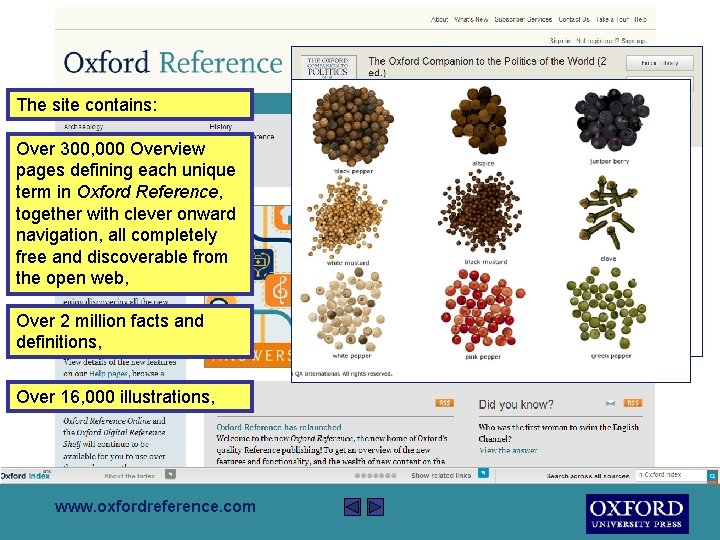Click the allspice image

(480, 120)
